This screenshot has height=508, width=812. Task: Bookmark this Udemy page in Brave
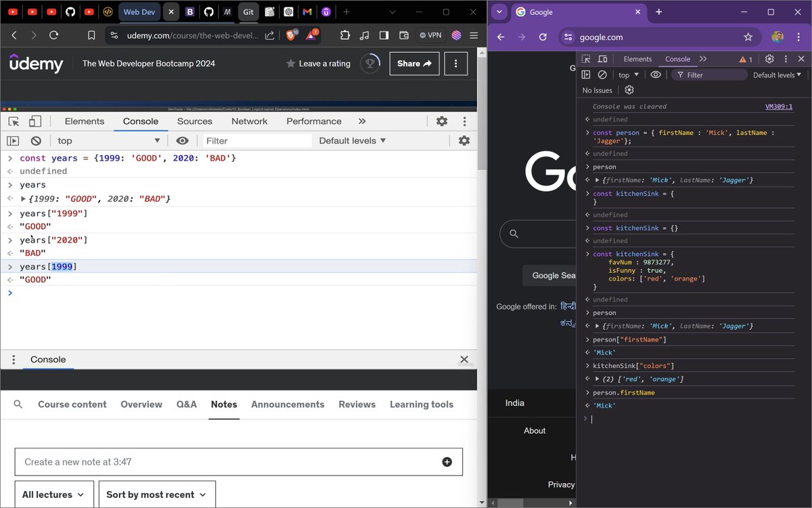92,35
